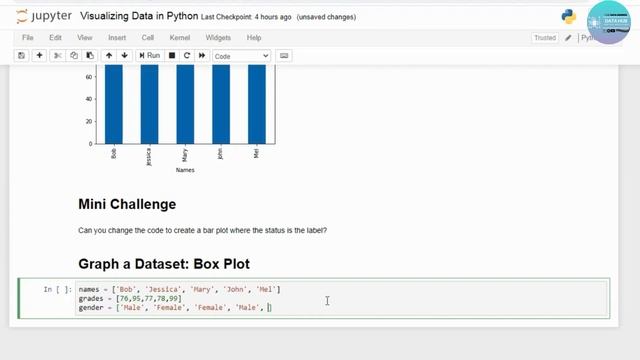
Task: Click the names list code line
Action: pyautogui.click(x=180, y=289)
